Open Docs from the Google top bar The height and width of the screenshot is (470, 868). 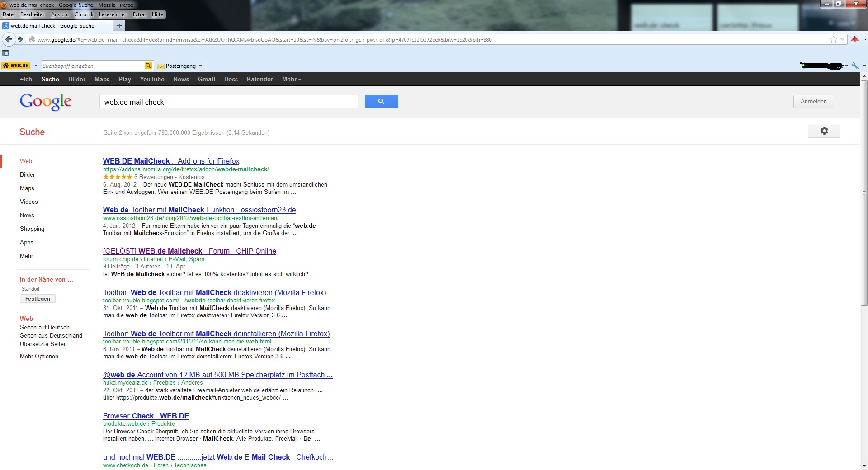(x=231, y=79)
